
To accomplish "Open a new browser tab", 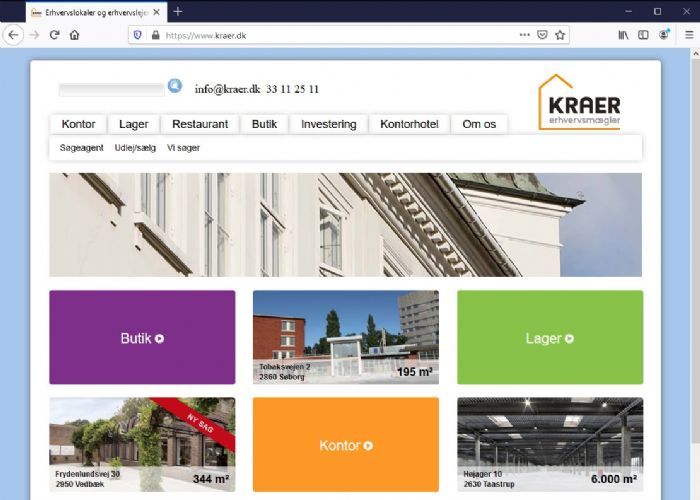I will [178, 12].
